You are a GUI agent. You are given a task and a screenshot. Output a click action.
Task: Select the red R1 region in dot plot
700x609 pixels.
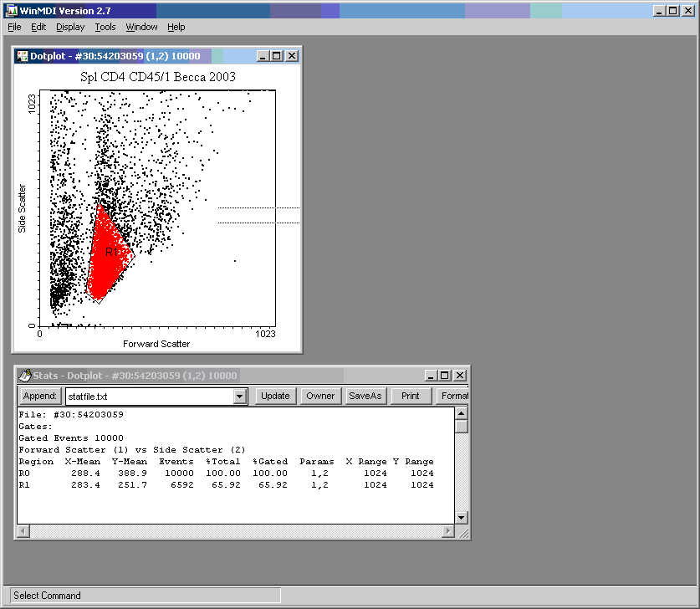106,251
